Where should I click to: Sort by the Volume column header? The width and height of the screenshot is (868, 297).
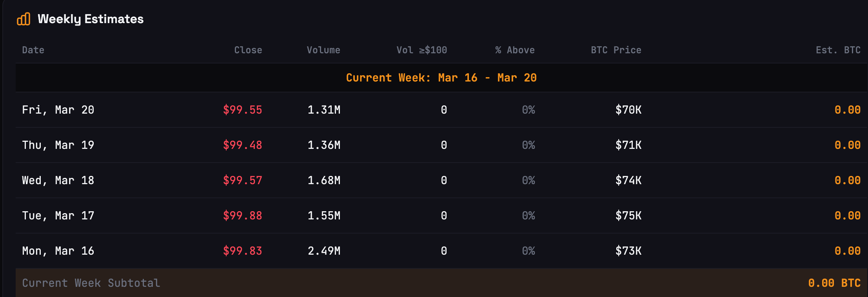click(x=323, y=50)
